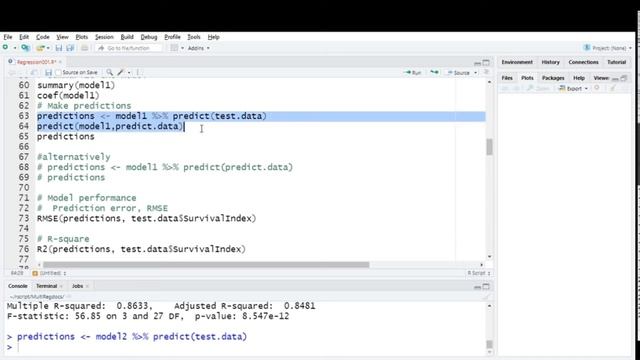Open the Session menu

click(104, 37)
